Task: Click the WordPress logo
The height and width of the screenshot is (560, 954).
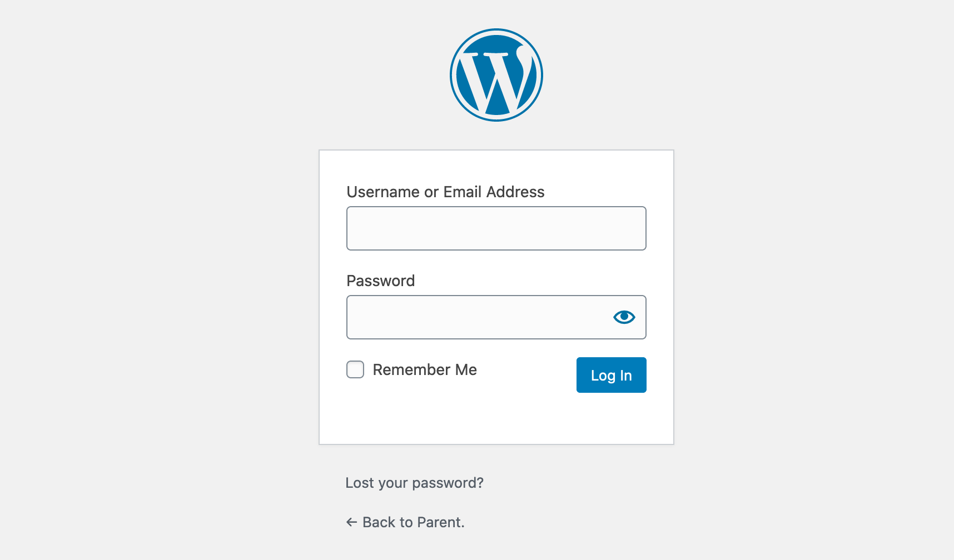Action: click(496, 75)
